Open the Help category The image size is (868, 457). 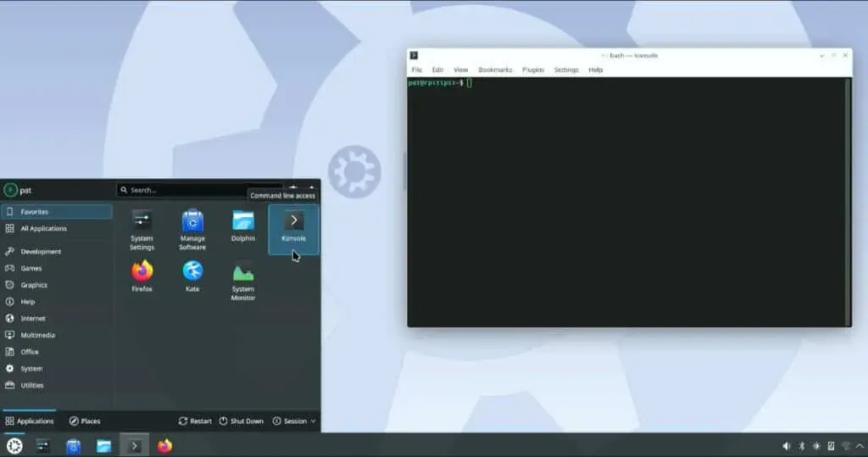click(57, 302)
